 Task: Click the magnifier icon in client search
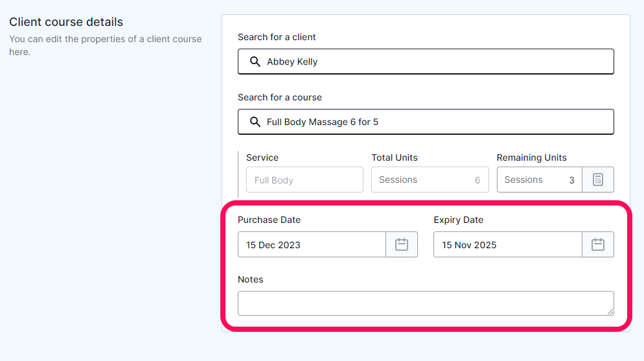pos(255,62)
